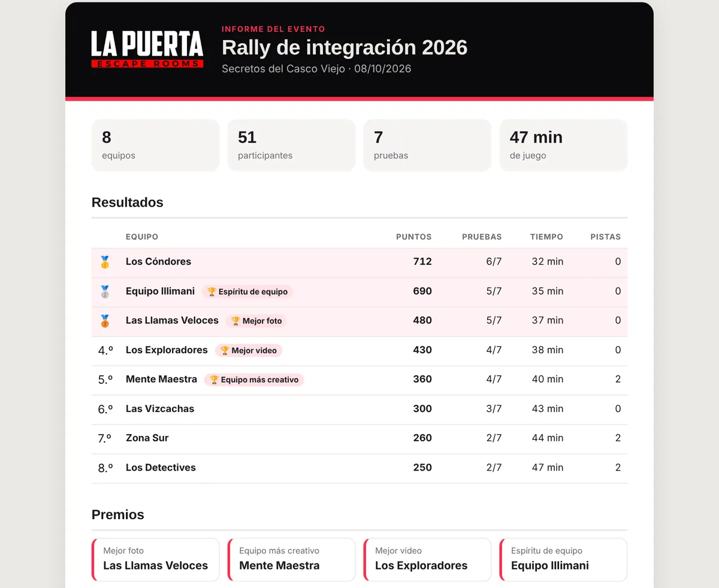
Task: Sort by the PISTAS column header
Action: coord(606,237)
